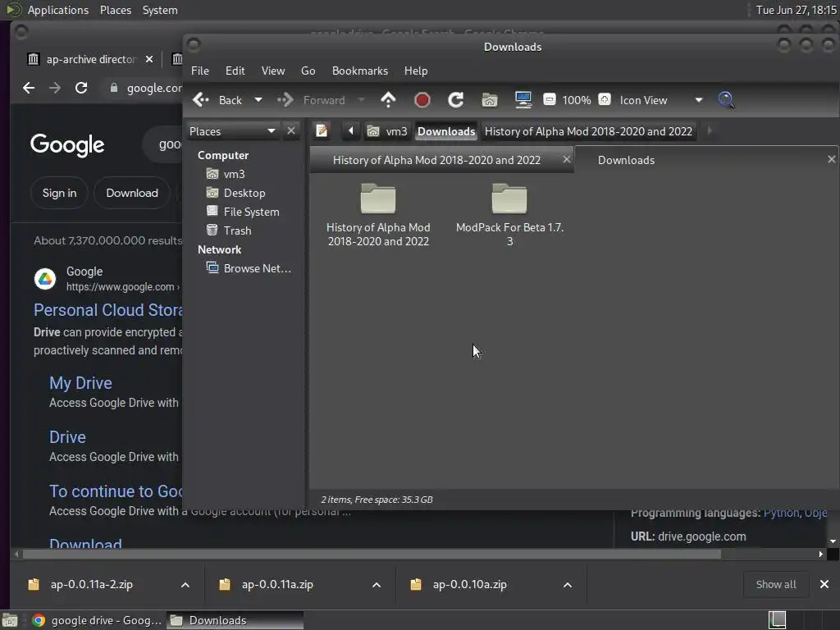The image size is (840, 630).
Task: Open the Places menu in top panel
Action: click(x=115, y=10)
